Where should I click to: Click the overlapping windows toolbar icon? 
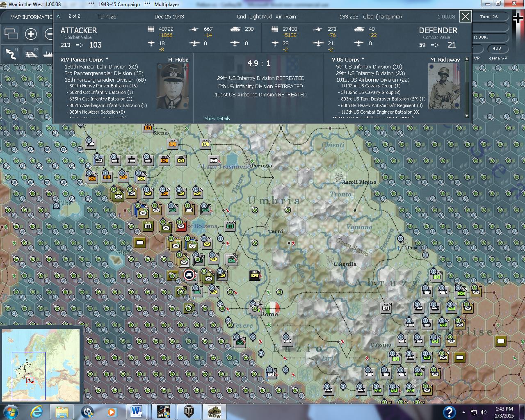[x=11, y=34]
